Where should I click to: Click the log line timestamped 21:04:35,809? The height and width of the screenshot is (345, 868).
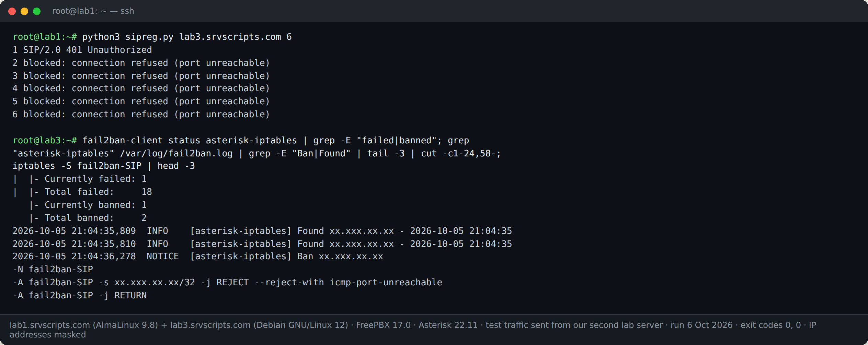point(262,231)
